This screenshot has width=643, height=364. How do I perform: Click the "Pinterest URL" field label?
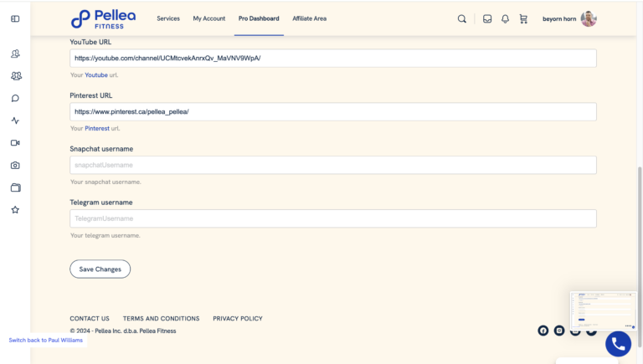(x=90, y=95)
